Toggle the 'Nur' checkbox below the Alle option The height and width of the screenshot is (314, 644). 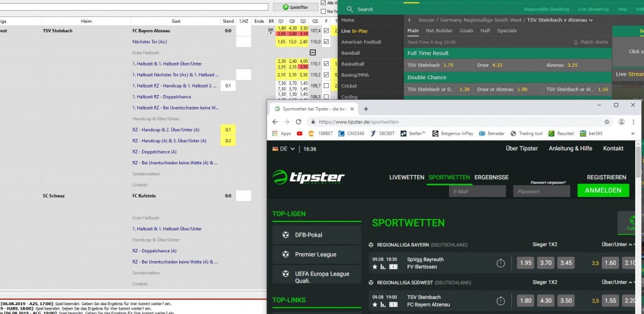tap(323, 11)
